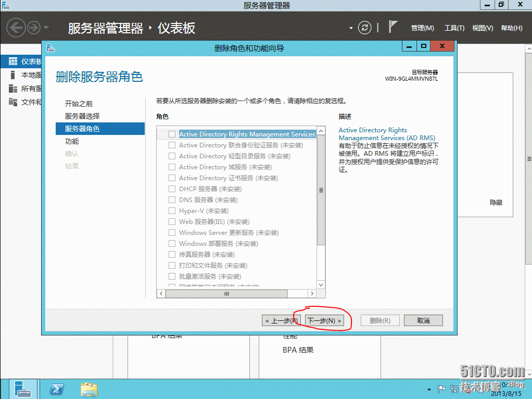Select the 文件和存储服务 sidebar item
This screenshot has height=399, width=532.
(x=22, y=102)
